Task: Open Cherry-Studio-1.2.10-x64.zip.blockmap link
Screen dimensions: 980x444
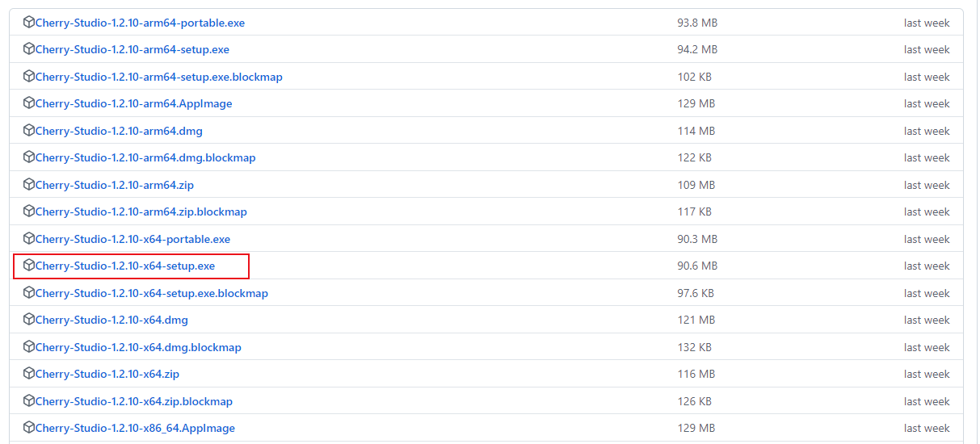Action: (134, 401)
